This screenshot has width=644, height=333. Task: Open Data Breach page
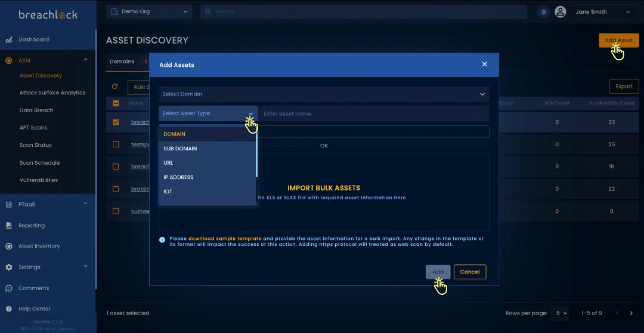tap(36, 110)
